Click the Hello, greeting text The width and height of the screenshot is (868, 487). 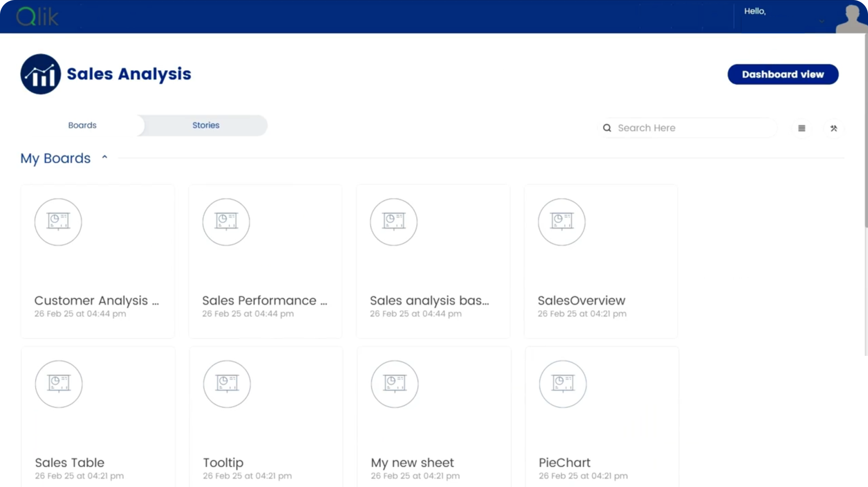tap(755, 11)
